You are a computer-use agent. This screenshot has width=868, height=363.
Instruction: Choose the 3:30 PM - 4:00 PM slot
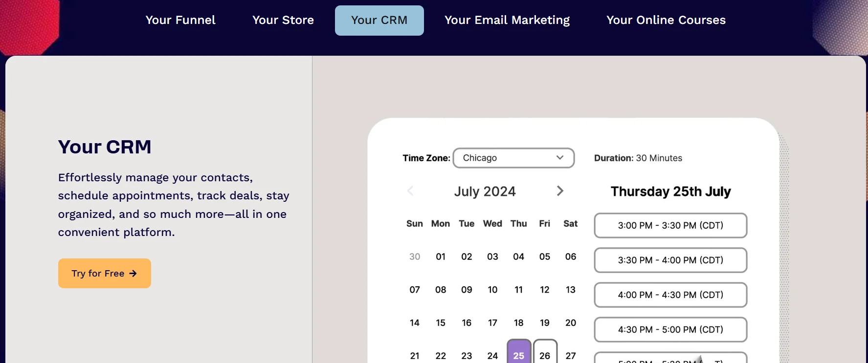pos(670,260)
